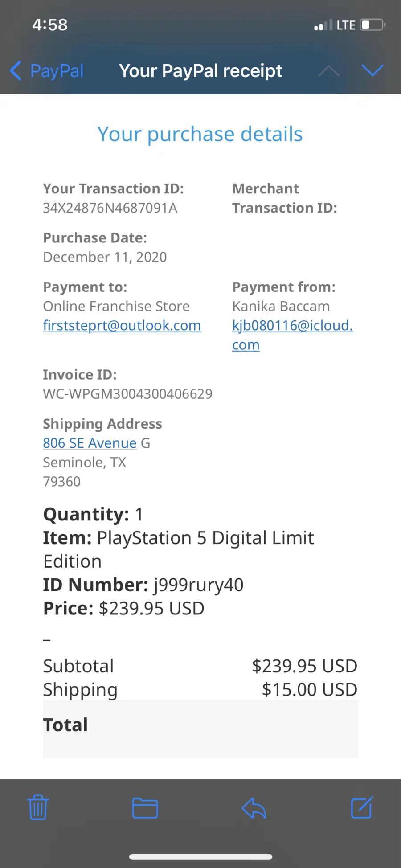This screenshot has height=868, width=401.
Task: Go to previous message with up chevron
Action: [x=329, y=70]
